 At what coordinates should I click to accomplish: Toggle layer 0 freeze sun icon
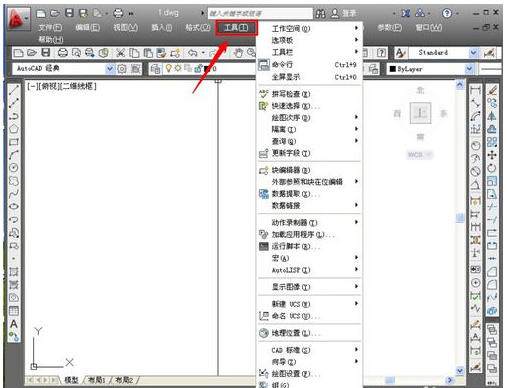pyautogui.click(x=178, y=68)
